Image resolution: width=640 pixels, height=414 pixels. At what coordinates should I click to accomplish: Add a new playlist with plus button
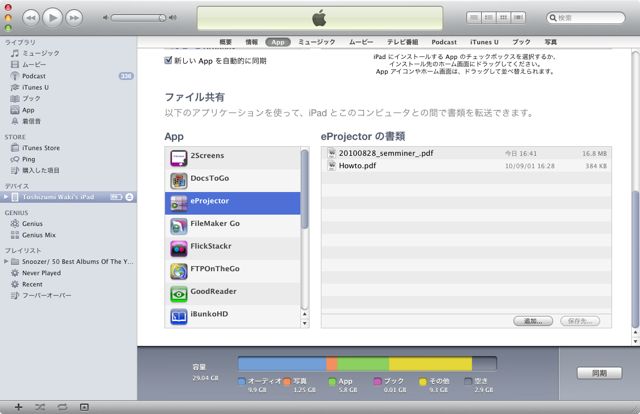click(x=18, y=407)
